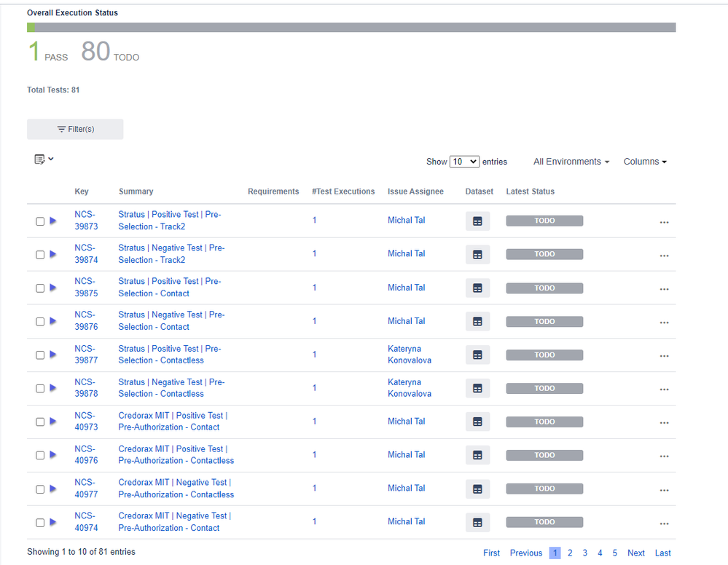The height and width of the screenshot is (565, 728).
Task: Open more actions for NCS-40973 row
Action: click(x=664, y=422)
